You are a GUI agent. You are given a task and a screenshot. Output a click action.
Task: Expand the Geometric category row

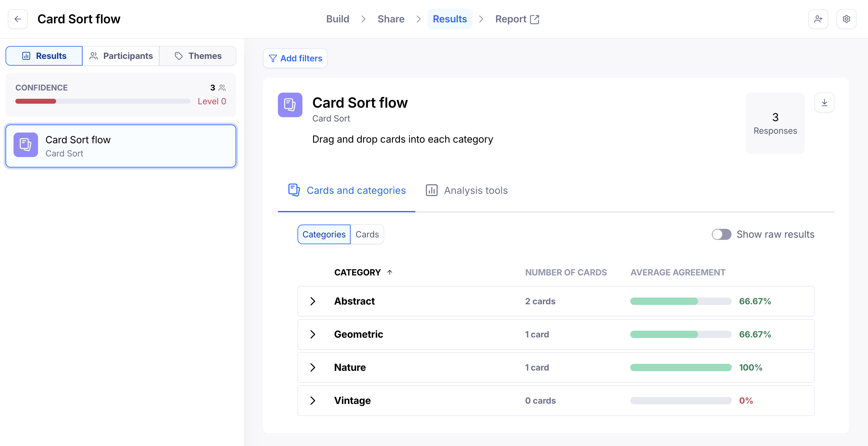(x=313, y=334)
